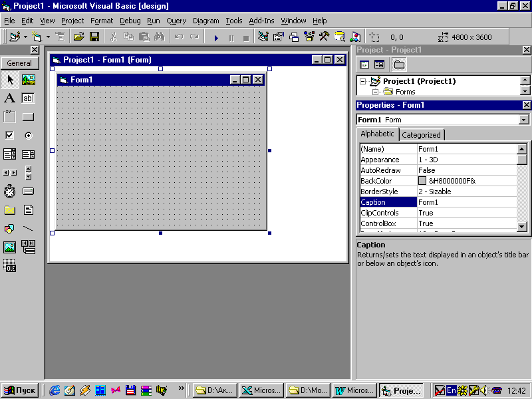Select the TextBox control tool
The width and height of the screenshot is (532, 399).
point(29,98)
